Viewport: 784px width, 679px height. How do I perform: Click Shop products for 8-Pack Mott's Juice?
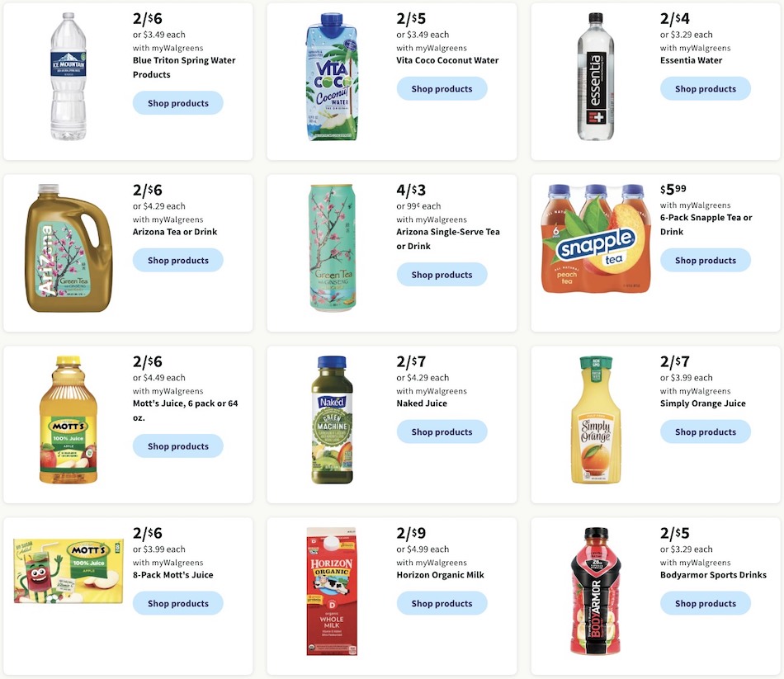177,603
